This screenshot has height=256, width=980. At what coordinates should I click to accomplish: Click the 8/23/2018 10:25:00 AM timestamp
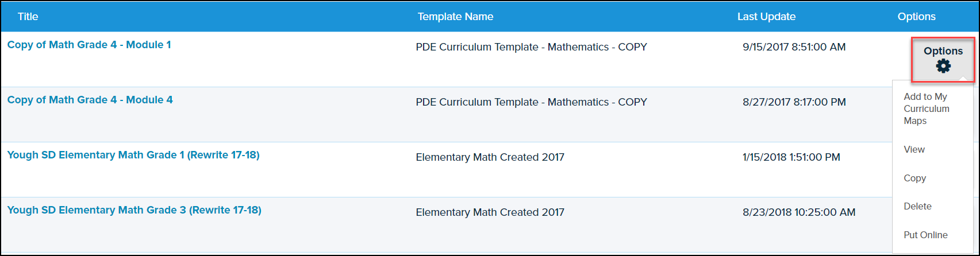pyautogui.click(x=798, y=212)
